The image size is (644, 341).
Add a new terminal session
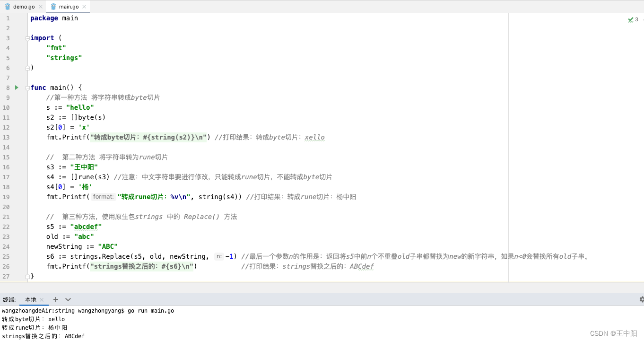[56, 299]
